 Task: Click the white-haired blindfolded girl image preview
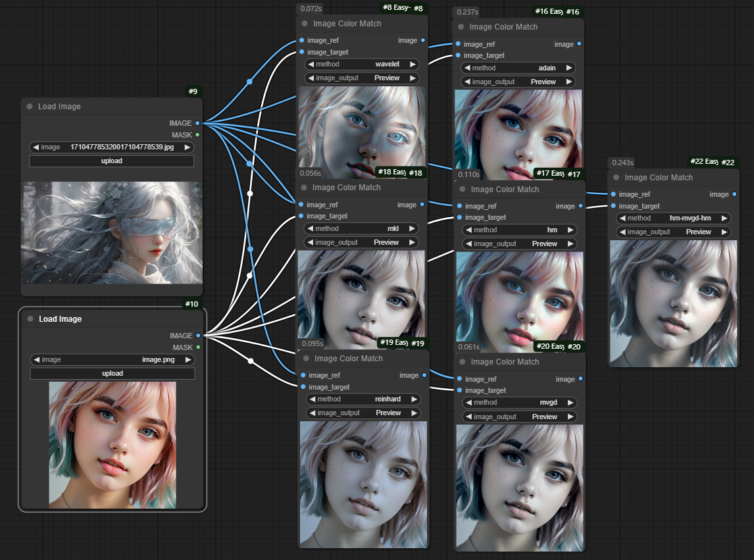(x=112, y=233)
